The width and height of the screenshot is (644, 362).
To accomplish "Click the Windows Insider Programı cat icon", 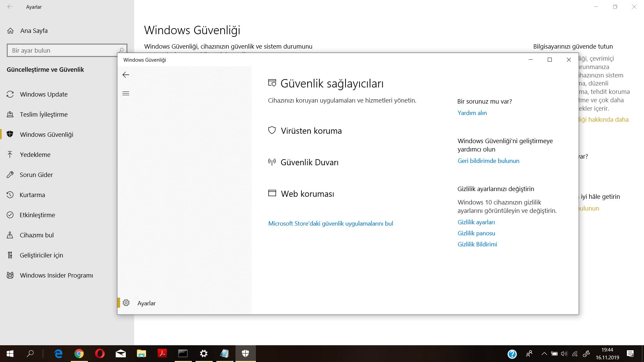I will pyautogui.click(x=10, y=275).
